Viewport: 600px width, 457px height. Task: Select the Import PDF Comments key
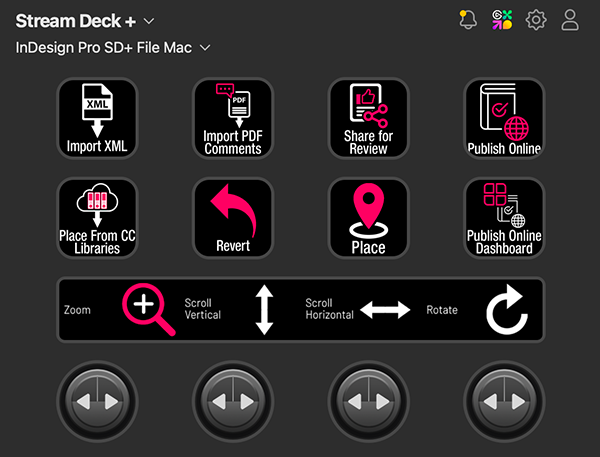click(233, 118)
